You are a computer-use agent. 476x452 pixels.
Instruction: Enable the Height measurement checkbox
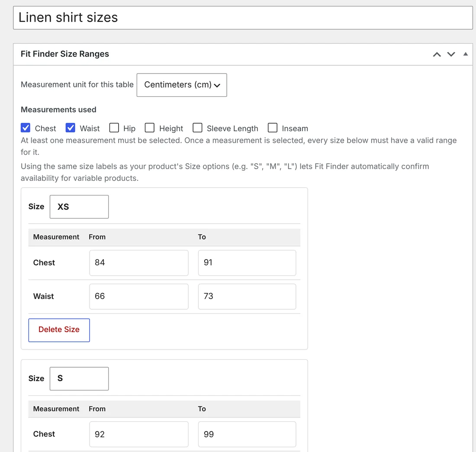[x=150, y=128]
